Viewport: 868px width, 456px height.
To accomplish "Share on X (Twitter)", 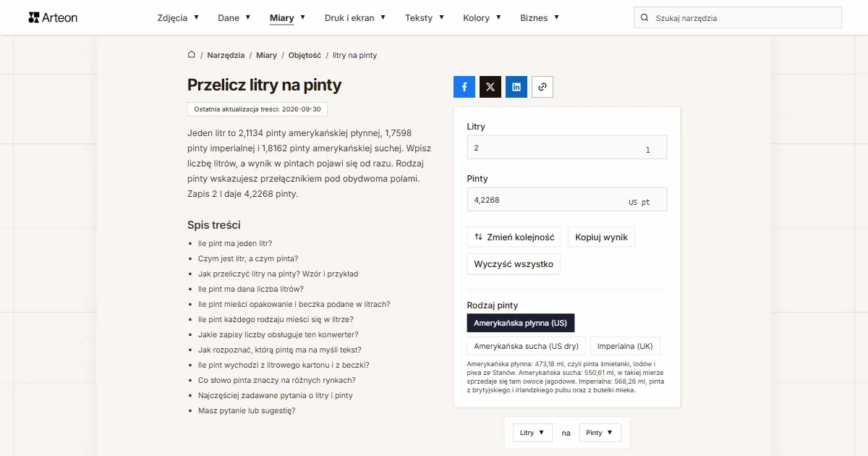I will [x=490, y=87].
